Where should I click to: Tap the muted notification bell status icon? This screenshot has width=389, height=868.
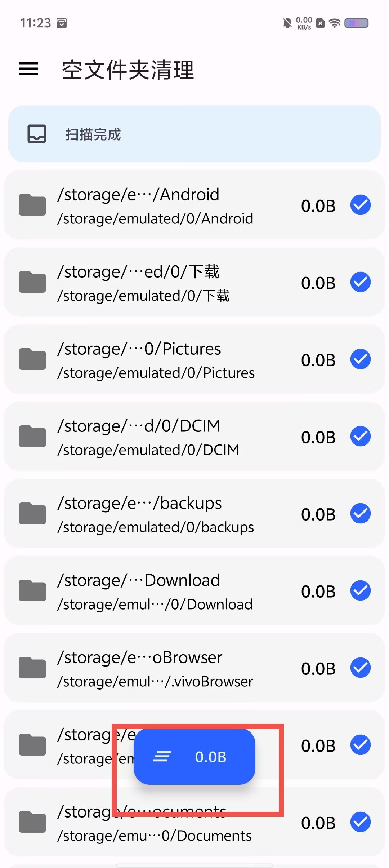pos(287,23)
